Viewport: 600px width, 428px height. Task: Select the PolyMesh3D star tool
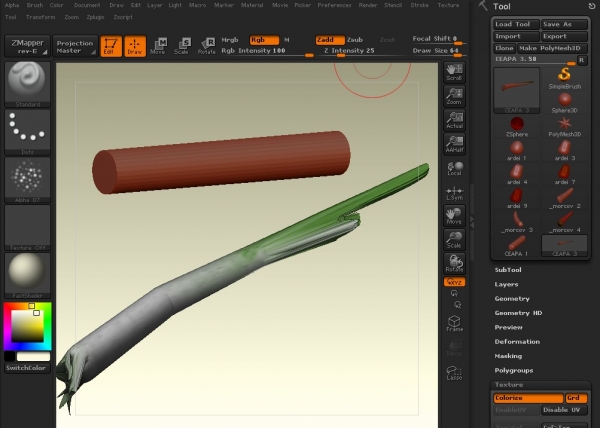coord(564,127)
